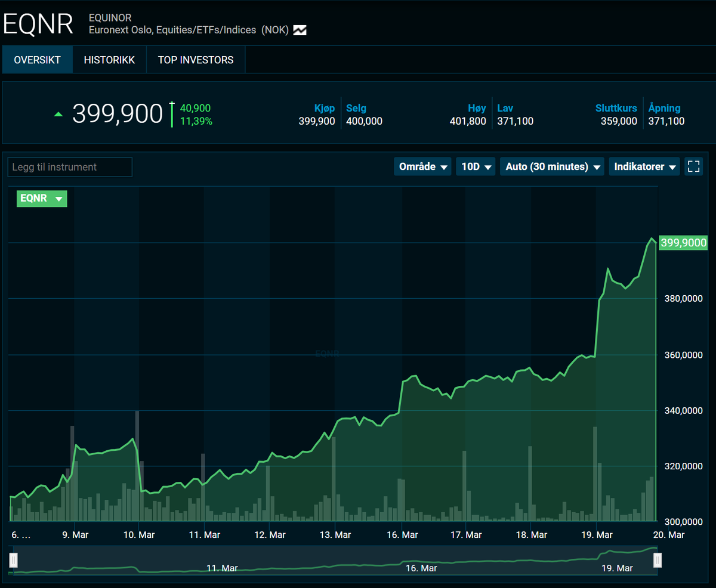Click the Lav label
The width and height of the screenshot is (716, 588).
(x=505, y=108)
